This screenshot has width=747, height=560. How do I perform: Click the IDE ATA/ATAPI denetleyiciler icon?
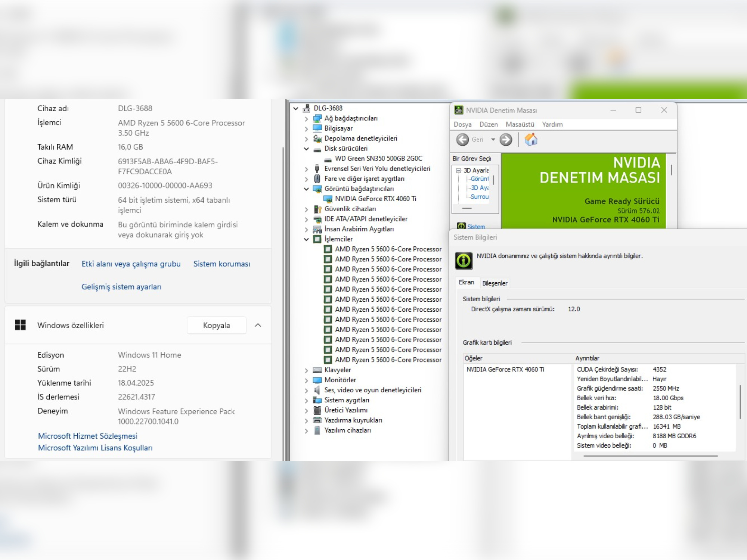coord(317,219)
